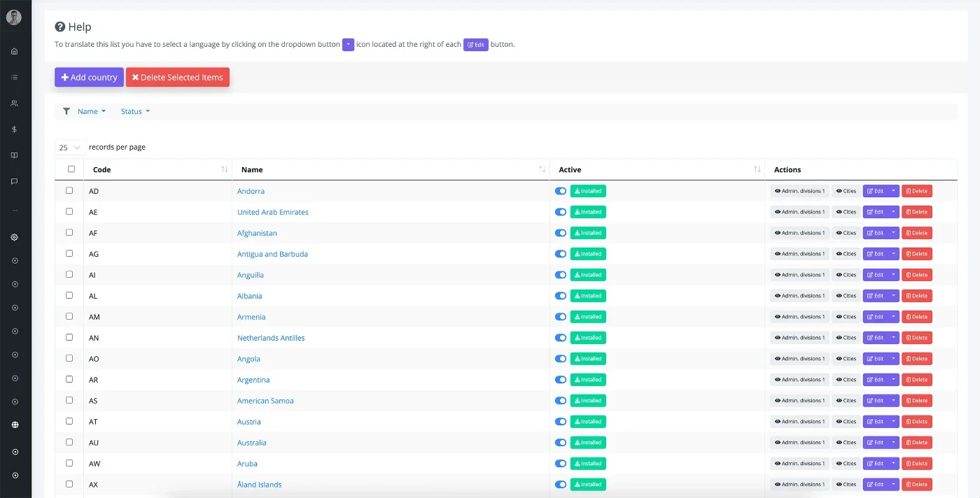980x498 pixels.
Task: Click the list icon in sidebar
Action: (x=15, y=77)
